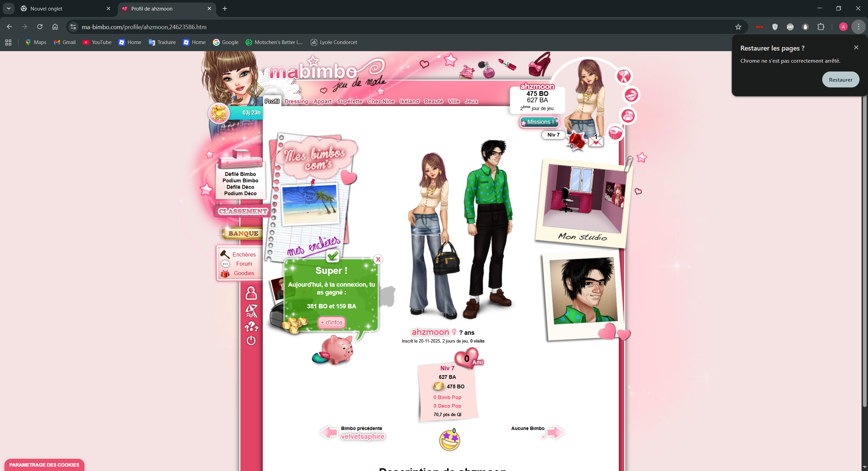Bookmark page with the star icon
Viewport: 868px width, 471px height.
(738, 27)
